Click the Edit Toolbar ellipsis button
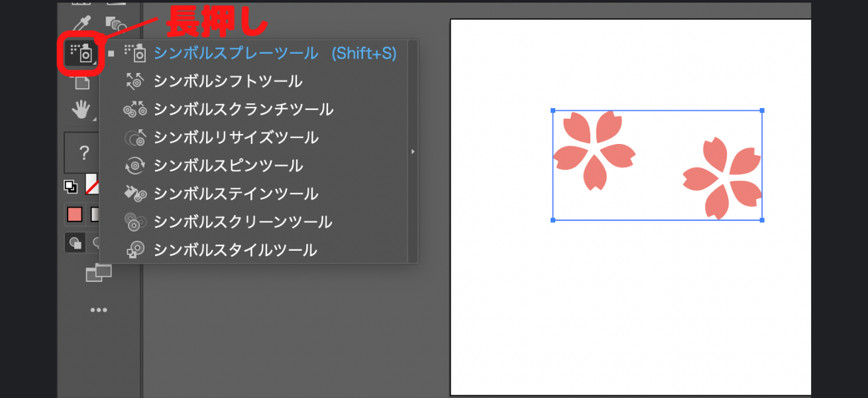The height and width of the screenshot is (398, 868). pyautogui.click(x=97, y=310)
